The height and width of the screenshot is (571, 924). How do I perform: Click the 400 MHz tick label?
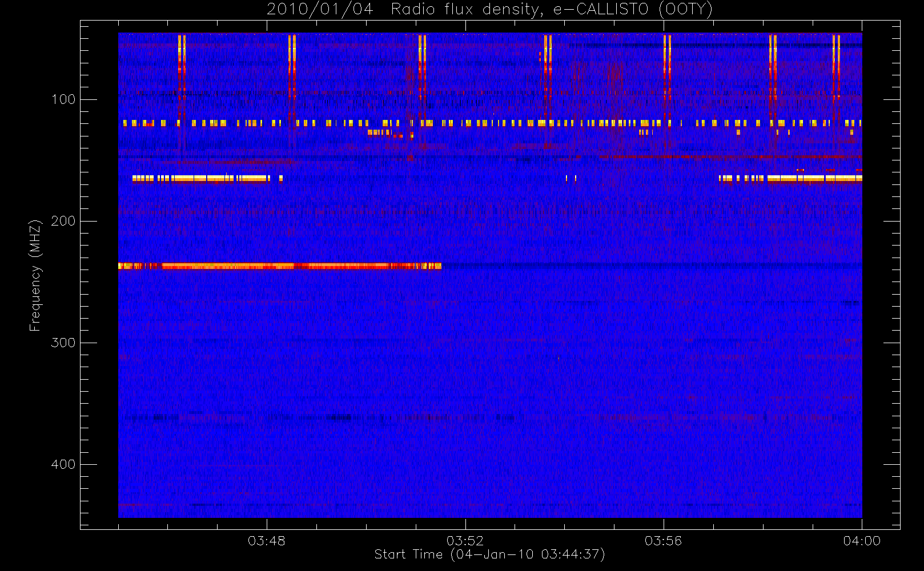(63, 464)
